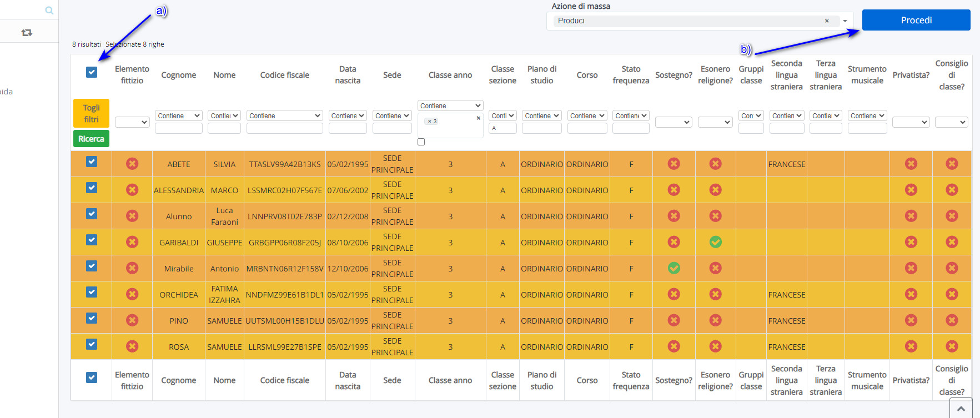Click Privatista red X for ABETE row

[x=911, y=164]
